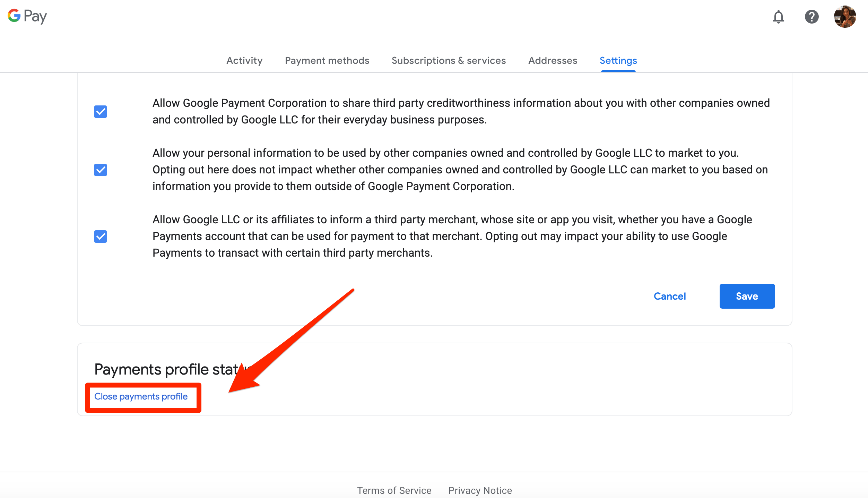Click the Google Pay logo
868x498 pixels.
pyautogui.click(x=27, y=16)
